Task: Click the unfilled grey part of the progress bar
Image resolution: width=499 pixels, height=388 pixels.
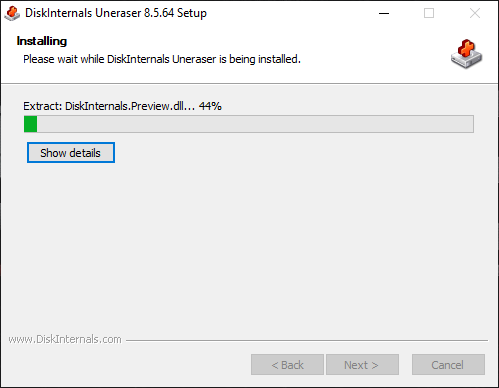Action: tap(255, 124)
